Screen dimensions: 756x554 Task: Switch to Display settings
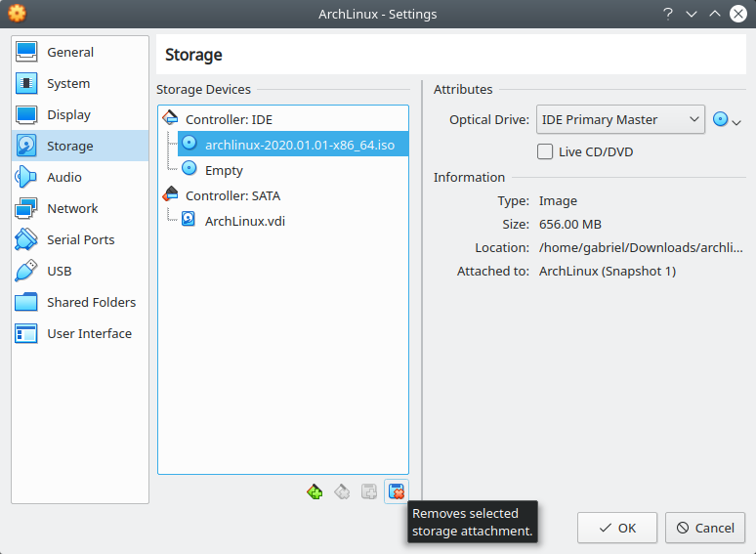coord(80,114)
